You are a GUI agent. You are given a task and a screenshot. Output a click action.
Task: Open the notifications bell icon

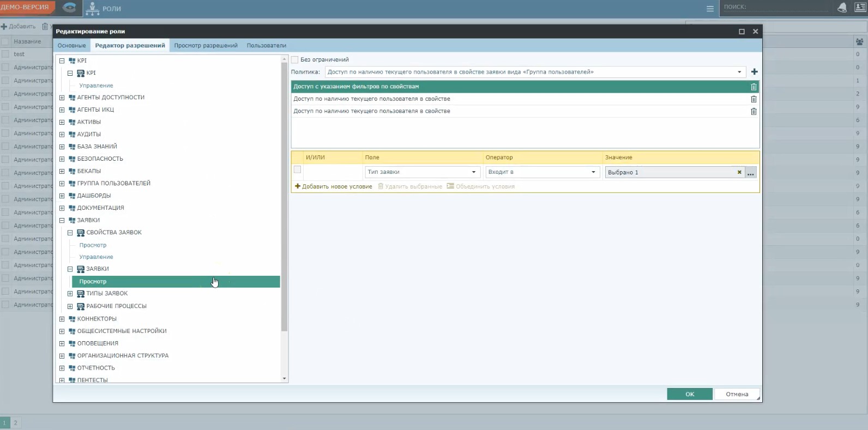842,8
